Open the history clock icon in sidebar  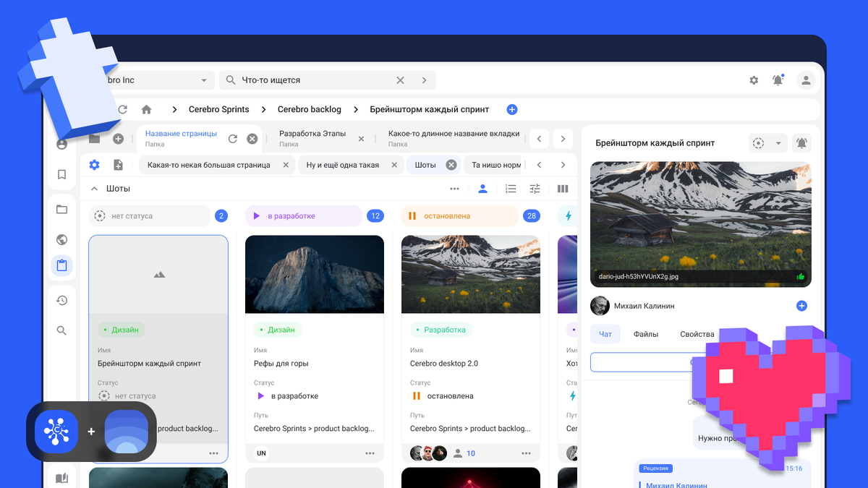pos(61,301)
